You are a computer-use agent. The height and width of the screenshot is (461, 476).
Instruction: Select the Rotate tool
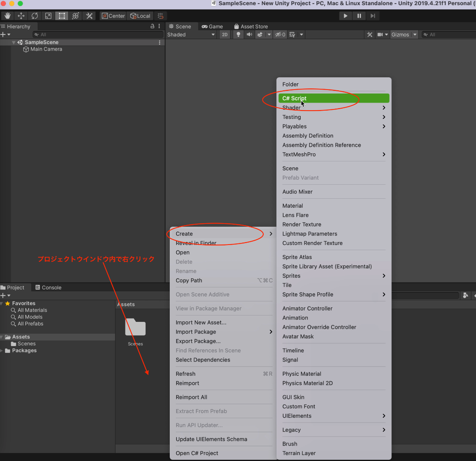point(35,16)
